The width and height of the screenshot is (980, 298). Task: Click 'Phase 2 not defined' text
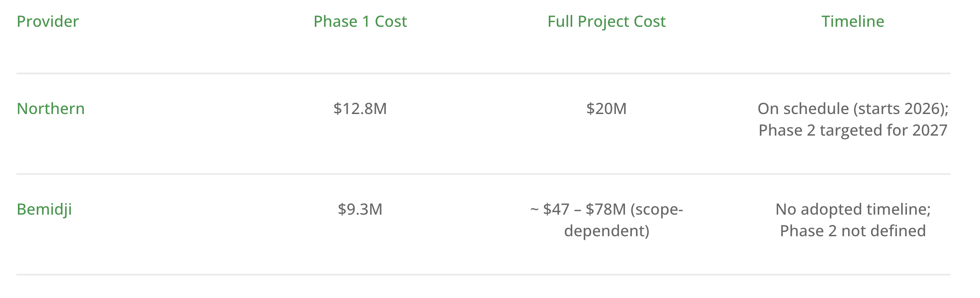point(852,231)
